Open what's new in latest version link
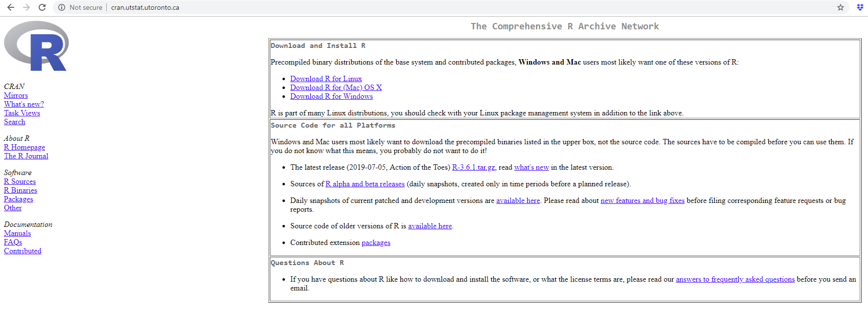 coord(532,167)
